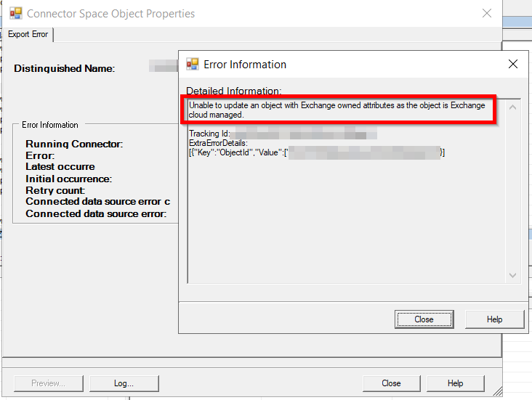The width and height of the screenshot is (532, 400).
Task: Click the scroll up arrow in Detailed Information box
Action: point(512,107)
